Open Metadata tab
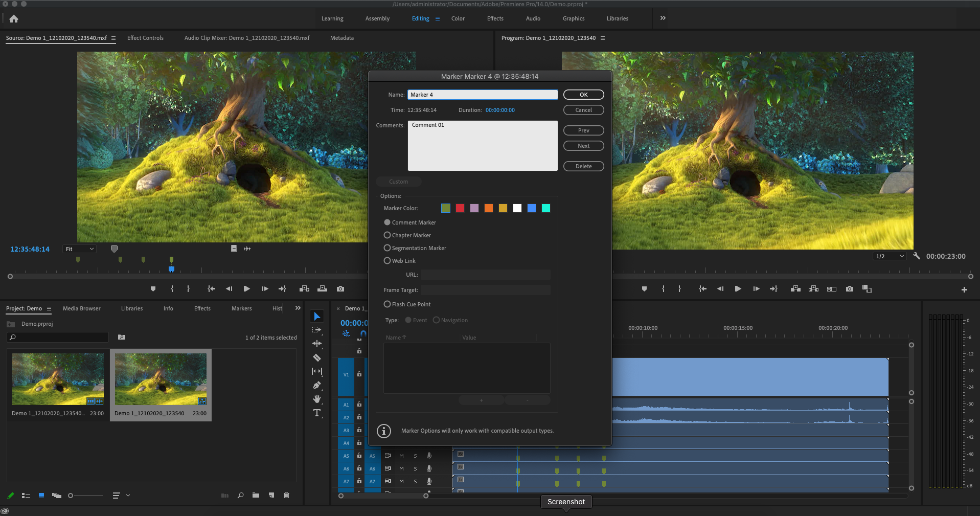 pyautogui.click(x=342, y=38)
